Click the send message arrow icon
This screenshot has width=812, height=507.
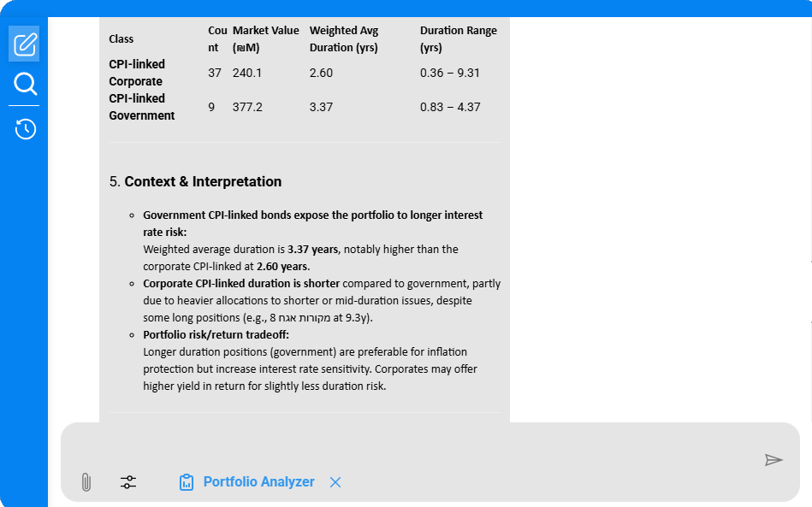[x=773, y=460]
